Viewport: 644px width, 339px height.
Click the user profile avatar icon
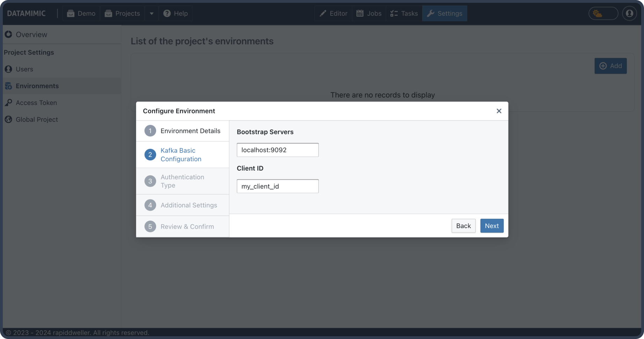coord(629,13)
